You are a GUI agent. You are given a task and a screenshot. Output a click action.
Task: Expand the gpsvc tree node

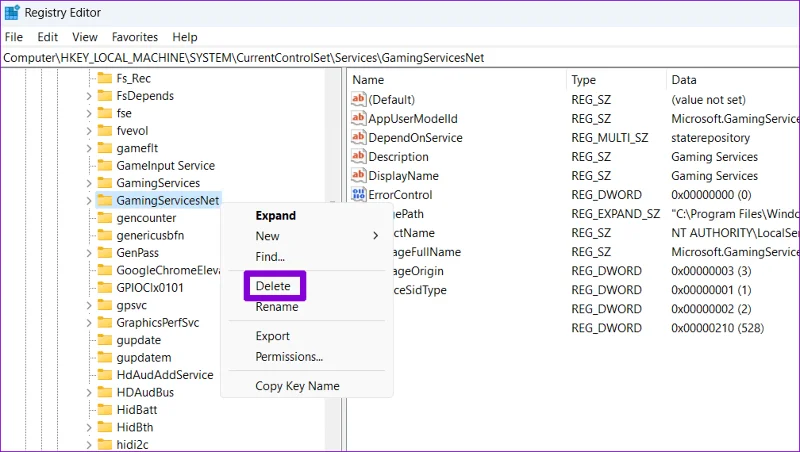click(x=89, y=306)
